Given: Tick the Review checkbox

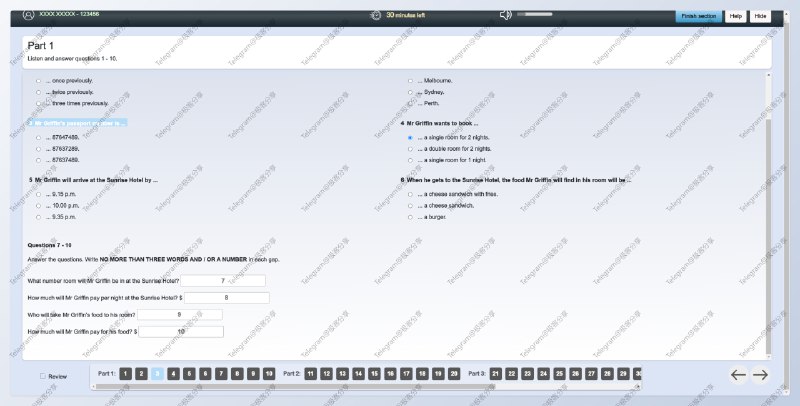Looking at the screenshot, I should pos(42,376).
